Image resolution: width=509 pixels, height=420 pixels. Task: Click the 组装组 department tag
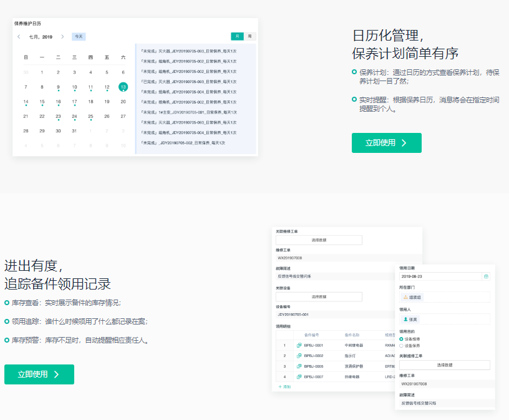point(412,297)
